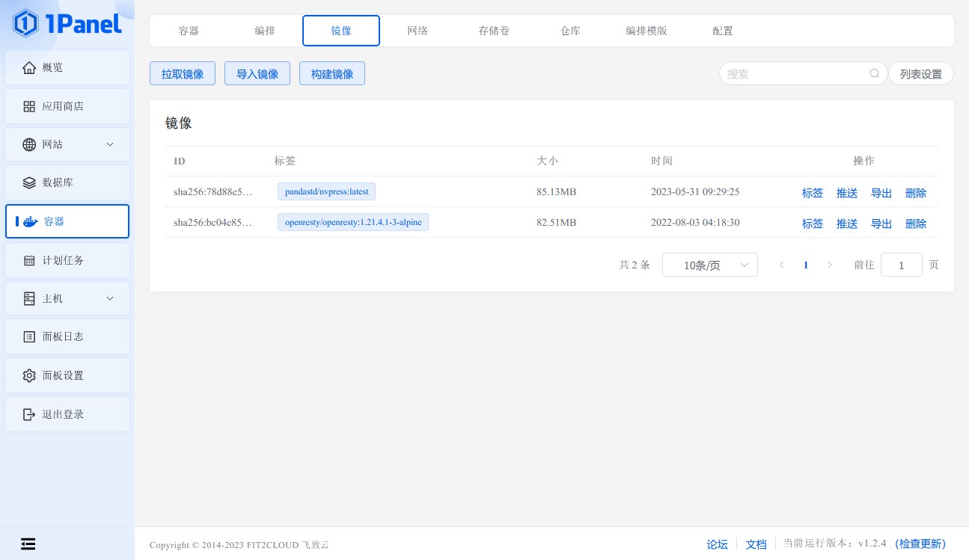Click the globe icon beside 网站

[x=29, y=145]
